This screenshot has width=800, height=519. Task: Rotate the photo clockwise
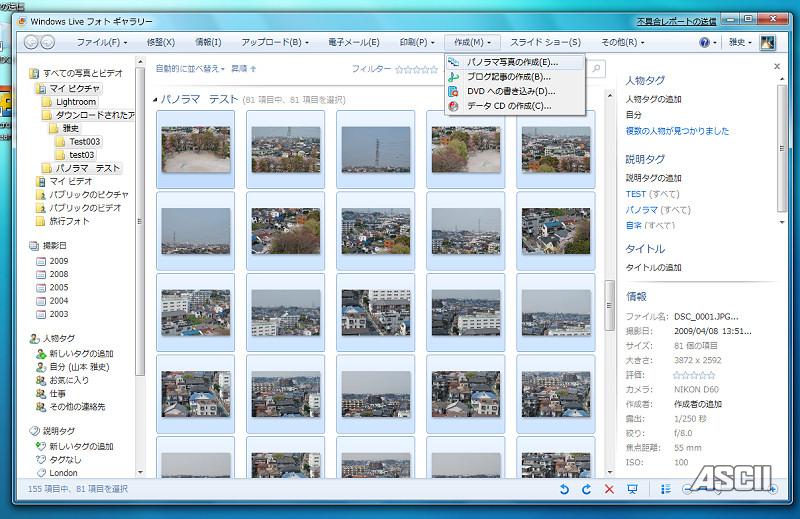[x=586, y=489]
